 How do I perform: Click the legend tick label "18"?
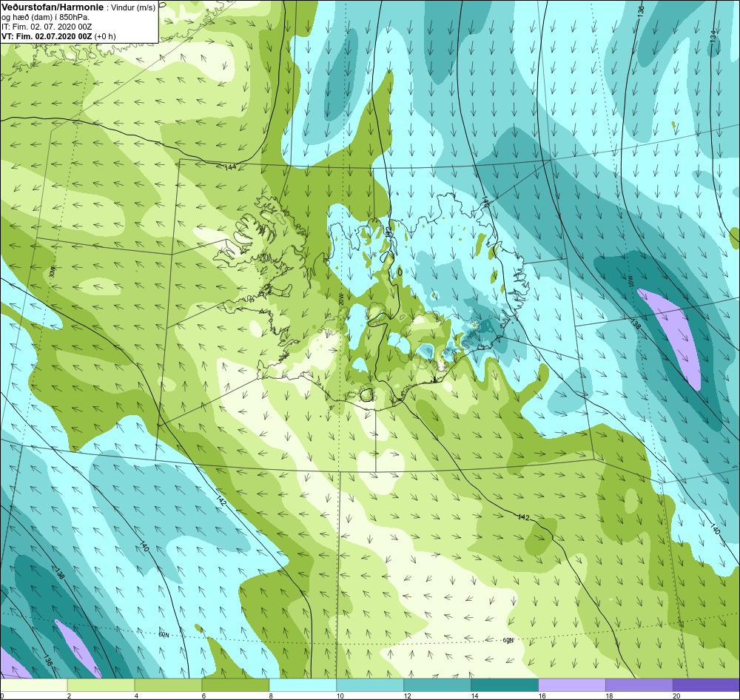[609, 696]
